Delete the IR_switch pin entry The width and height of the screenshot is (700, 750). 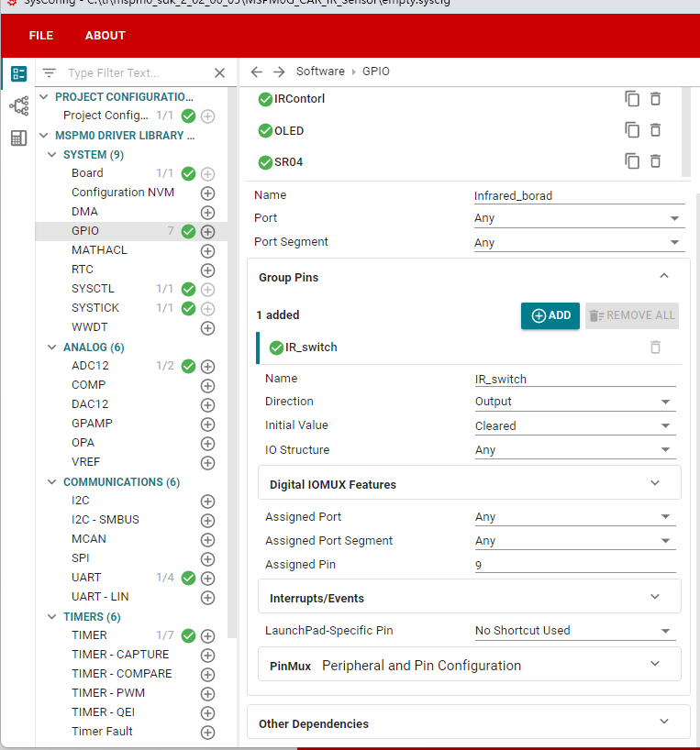(x=655, y=347)
